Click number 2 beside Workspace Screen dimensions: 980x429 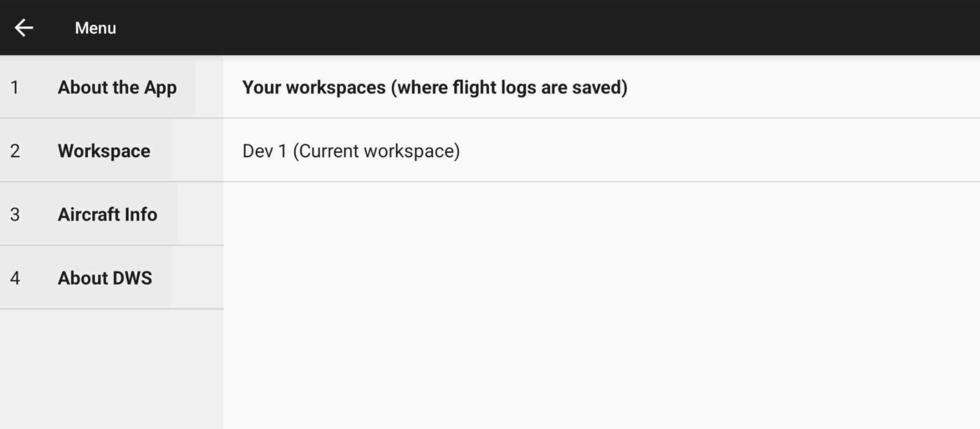[15, 151]
